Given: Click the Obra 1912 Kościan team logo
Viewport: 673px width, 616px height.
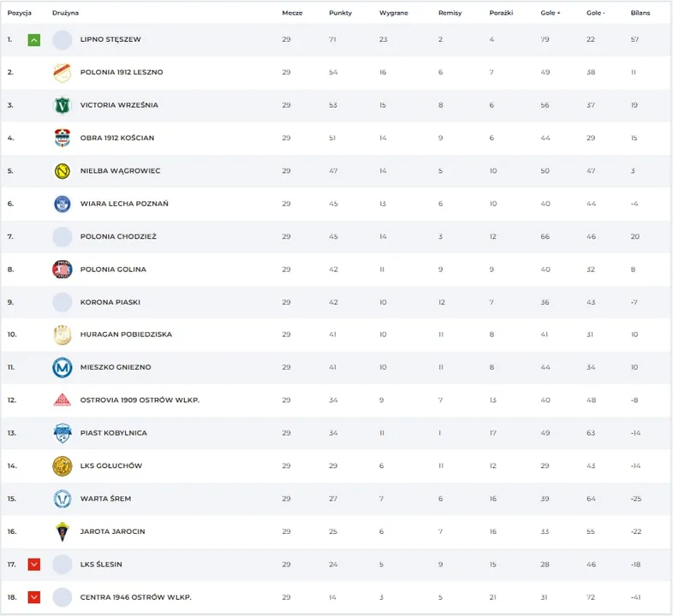Looking at the screenshot, I should (63, 138).
